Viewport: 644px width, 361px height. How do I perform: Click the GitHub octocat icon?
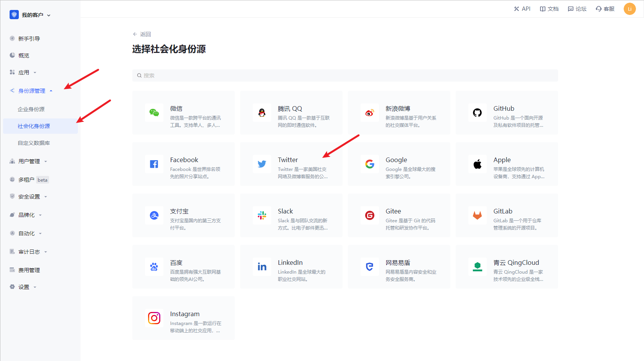(x=477, y=113)
